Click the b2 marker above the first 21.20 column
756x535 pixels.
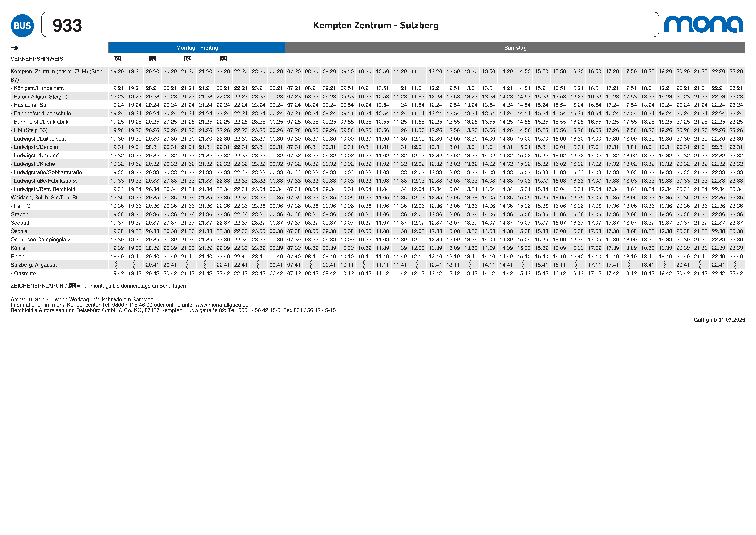click(188, 59)
